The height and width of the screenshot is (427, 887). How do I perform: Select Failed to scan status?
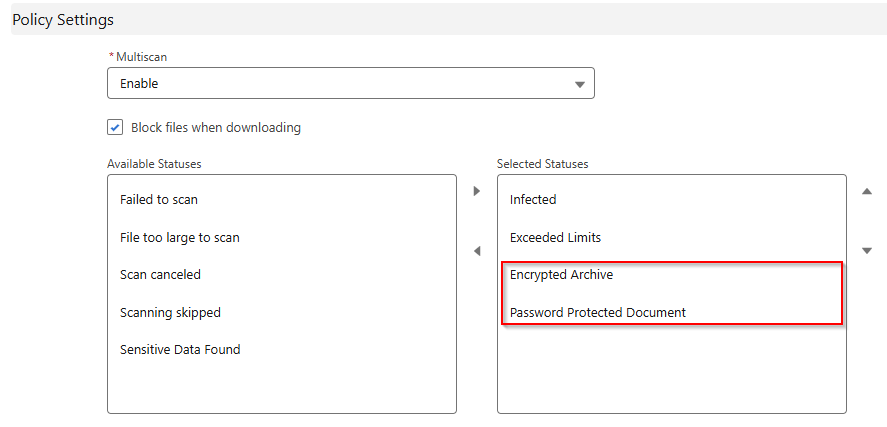coord(159,200)
